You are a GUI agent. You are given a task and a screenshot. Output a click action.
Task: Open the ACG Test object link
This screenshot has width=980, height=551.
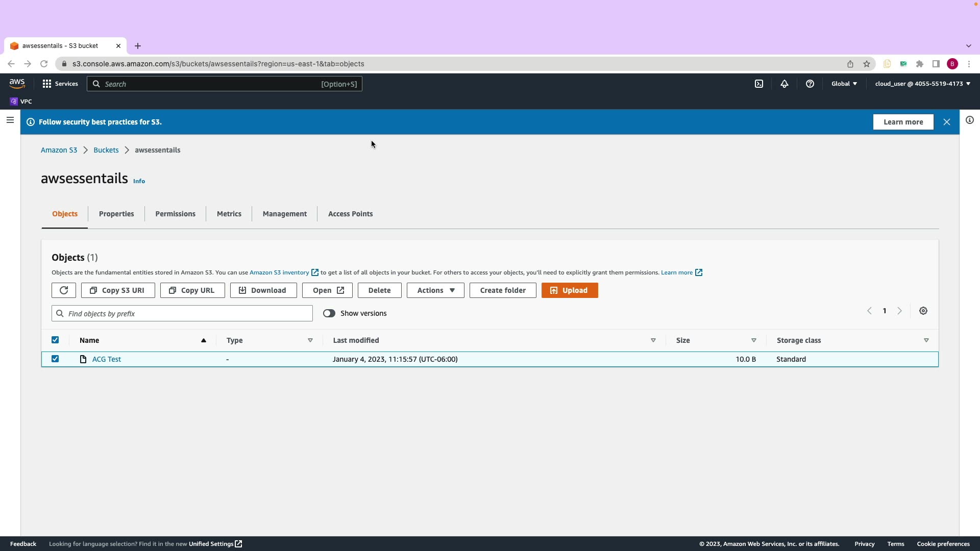pos(107,359)
